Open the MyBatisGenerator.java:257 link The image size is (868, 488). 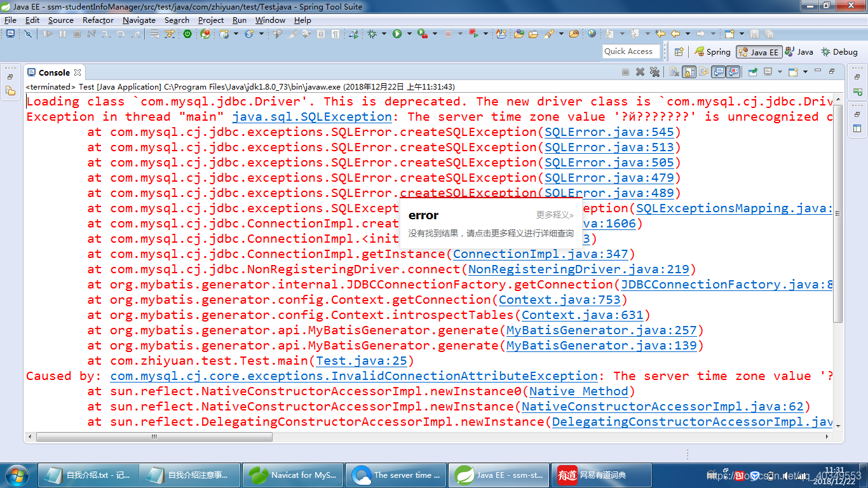pyautogui.click(x=601, y=330)
